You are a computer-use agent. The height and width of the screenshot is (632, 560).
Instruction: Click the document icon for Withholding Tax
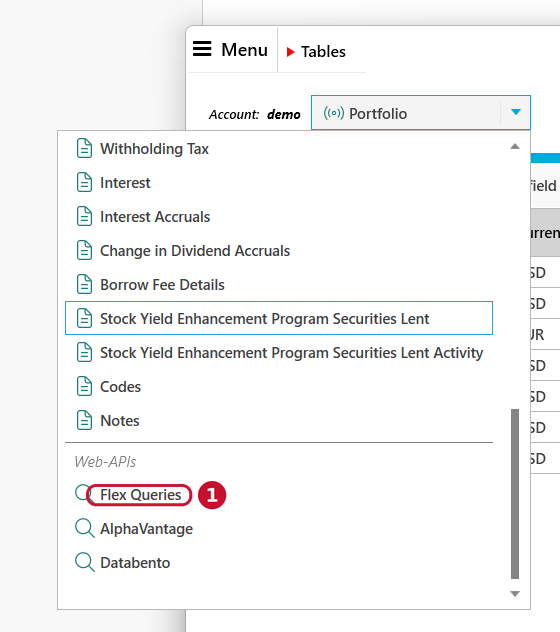[84, 148]
